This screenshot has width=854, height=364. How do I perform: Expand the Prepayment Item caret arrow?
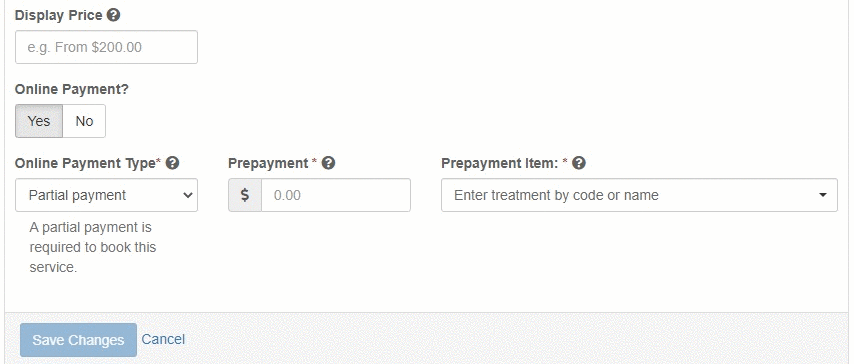823,195
